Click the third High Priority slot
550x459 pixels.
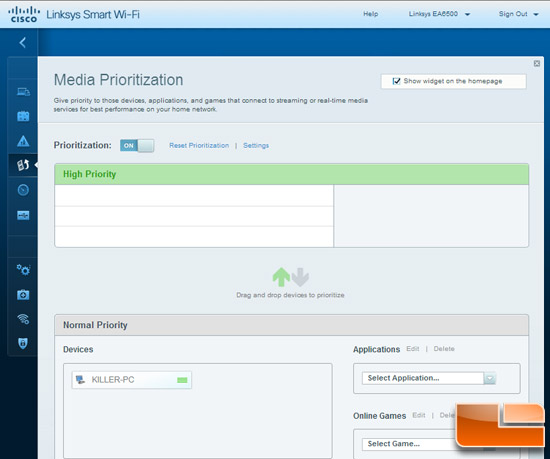[194, 237]
